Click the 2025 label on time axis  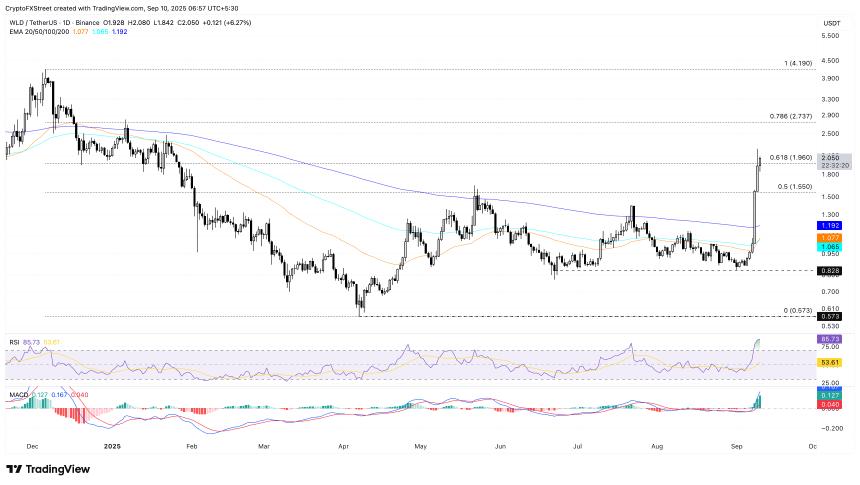coord(112,447)
